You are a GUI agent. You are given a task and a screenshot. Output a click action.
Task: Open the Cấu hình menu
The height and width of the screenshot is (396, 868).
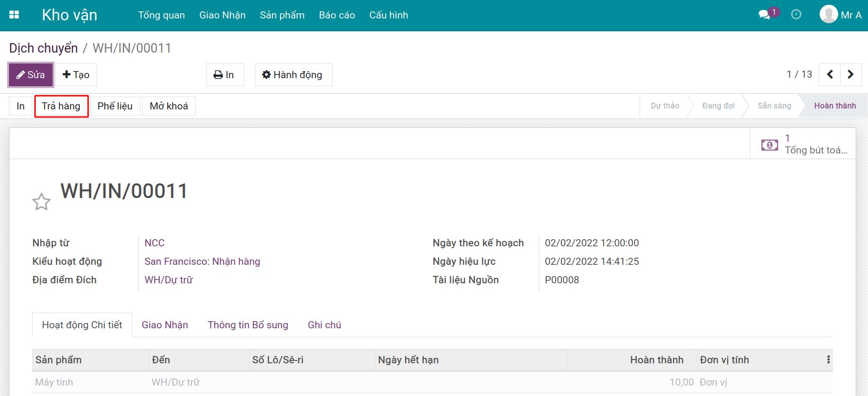389,15
